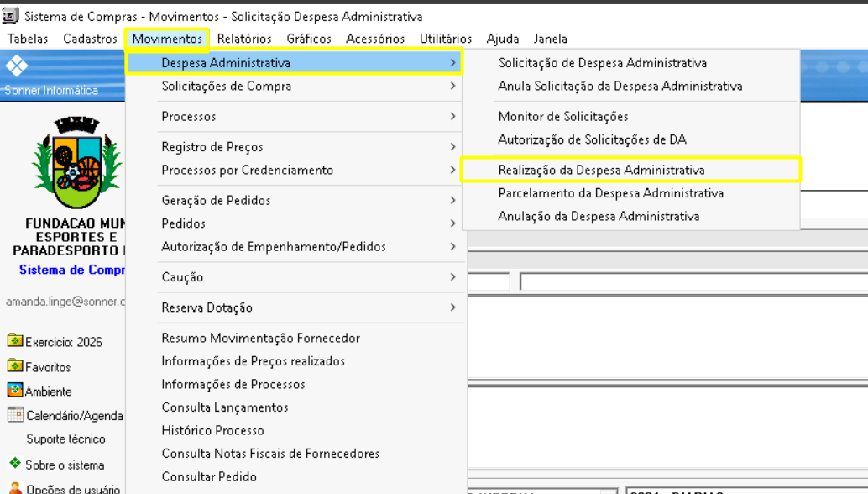Open the Relatórios menu
Viewport: 868px width, 494px height.
(244, 39)
